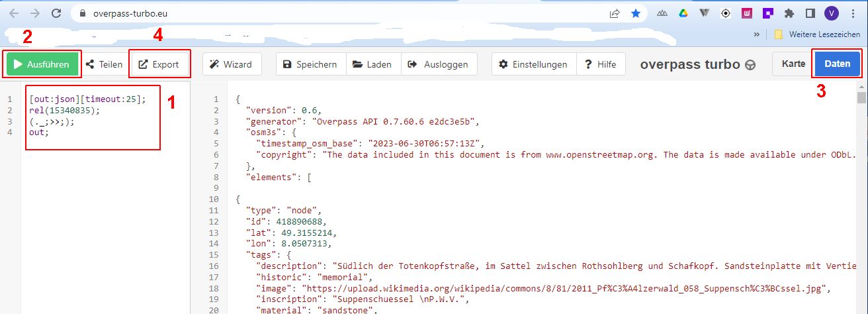This screenshot has height=314, width=868.
Task: Click the "tags": { line
Action: 268,254
